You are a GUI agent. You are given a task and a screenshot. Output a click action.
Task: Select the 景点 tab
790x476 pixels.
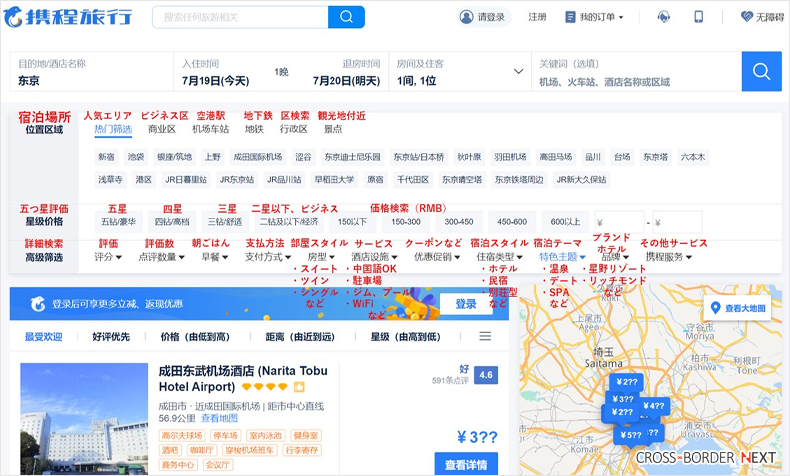coord(333,129)
